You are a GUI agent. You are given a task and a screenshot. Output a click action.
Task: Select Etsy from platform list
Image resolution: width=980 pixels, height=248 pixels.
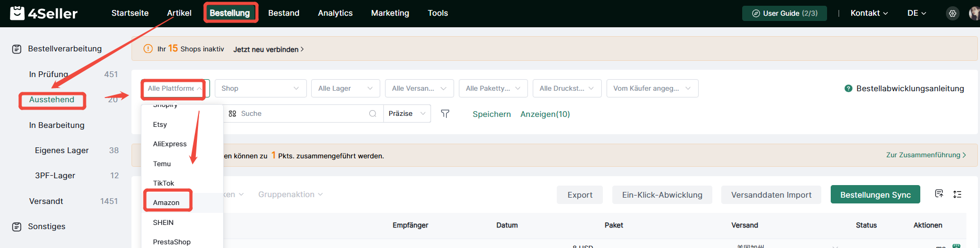[182, 125]
